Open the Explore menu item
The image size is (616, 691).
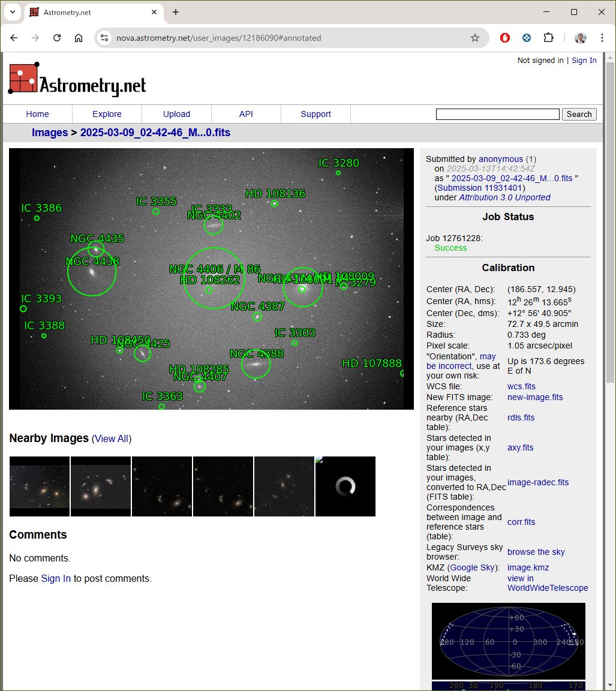(x=107, y=114)
